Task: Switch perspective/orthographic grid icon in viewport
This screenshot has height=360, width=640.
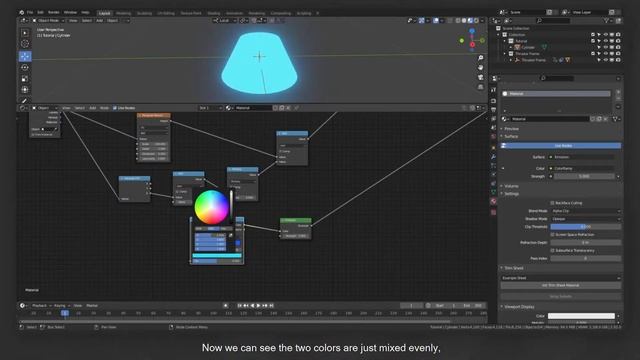Action: 480,87
